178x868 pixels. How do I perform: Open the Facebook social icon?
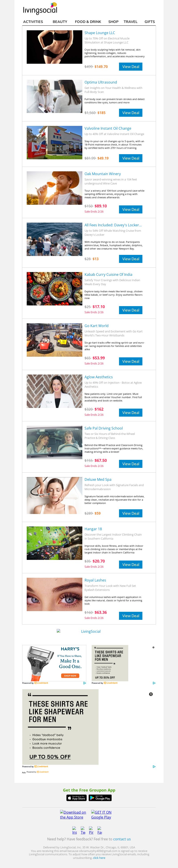pos(100,830)
